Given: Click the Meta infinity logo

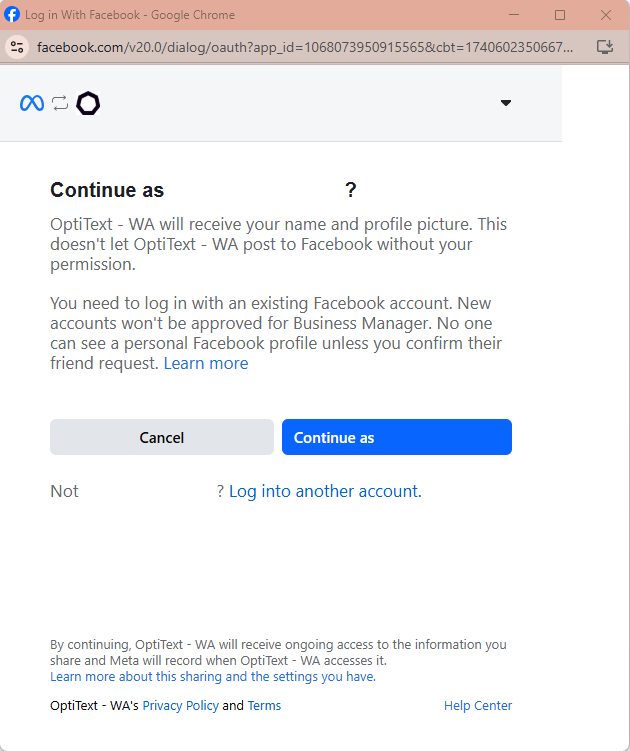Looking at the screenshot, I should point(32,103).
